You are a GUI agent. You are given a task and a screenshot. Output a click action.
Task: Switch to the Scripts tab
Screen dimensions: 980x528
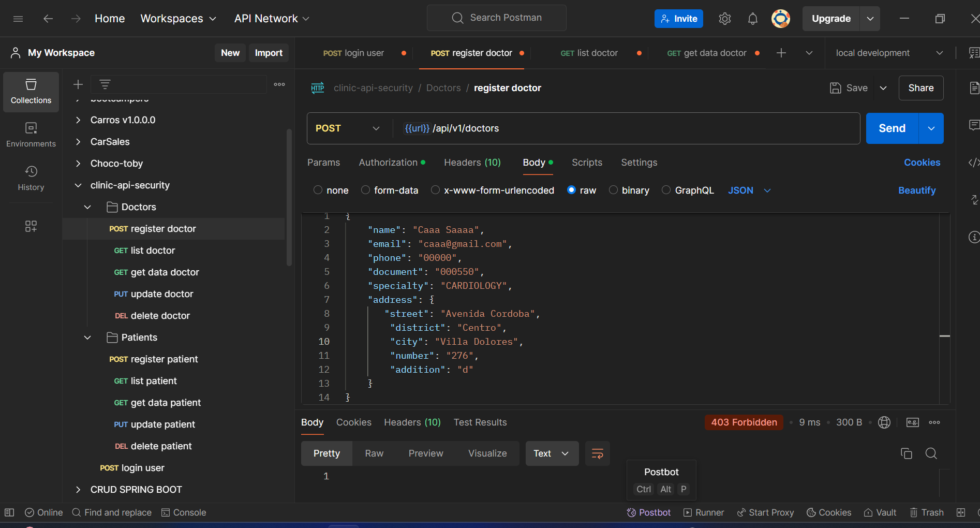[x=587, y=163]
